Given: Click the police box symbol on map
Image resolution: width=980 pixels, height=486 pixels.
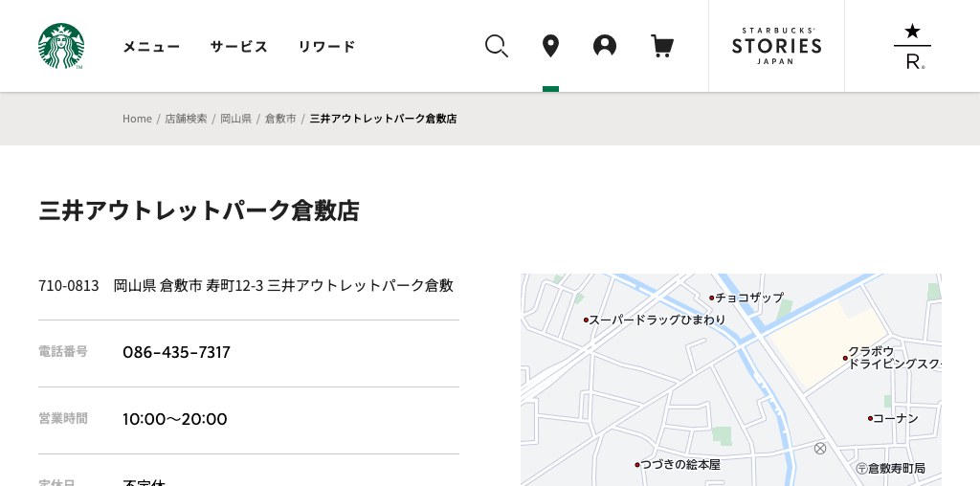Looking at the screenshot, I should [820, 448].
